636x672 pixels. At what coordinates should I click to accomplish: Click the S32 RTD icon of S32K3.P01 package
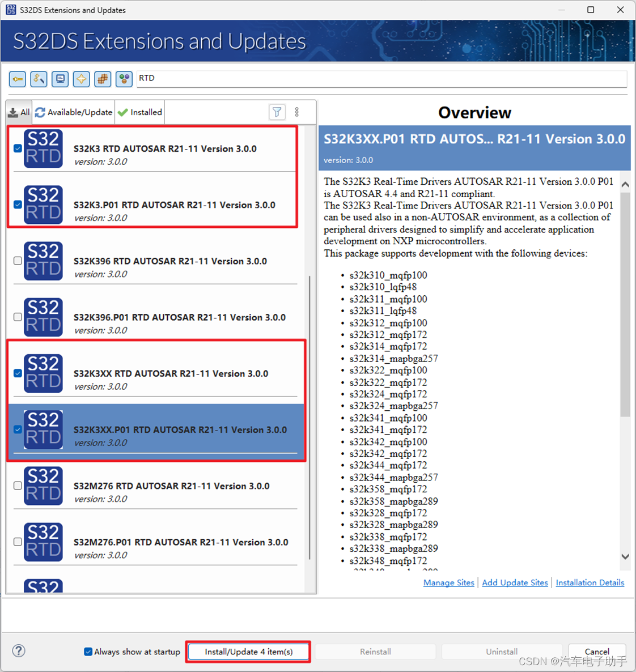pos(43,205)
